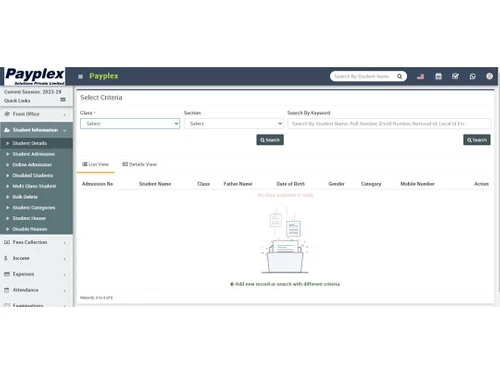Open the language flag icon
Screen dimensions: 500x375
coord(420,76)
